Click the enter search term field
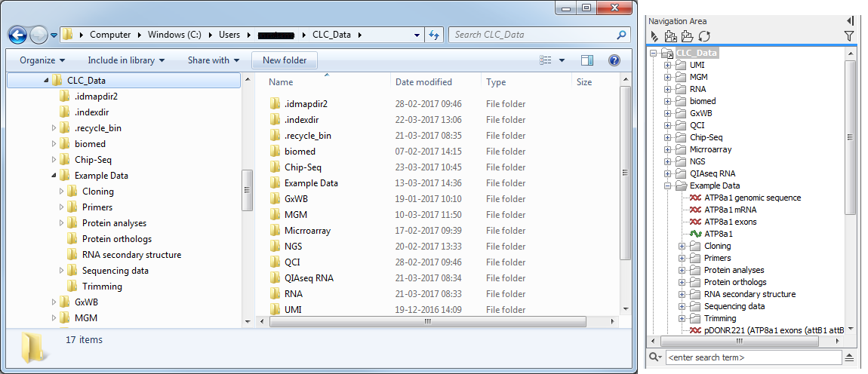 click(753, 357)
